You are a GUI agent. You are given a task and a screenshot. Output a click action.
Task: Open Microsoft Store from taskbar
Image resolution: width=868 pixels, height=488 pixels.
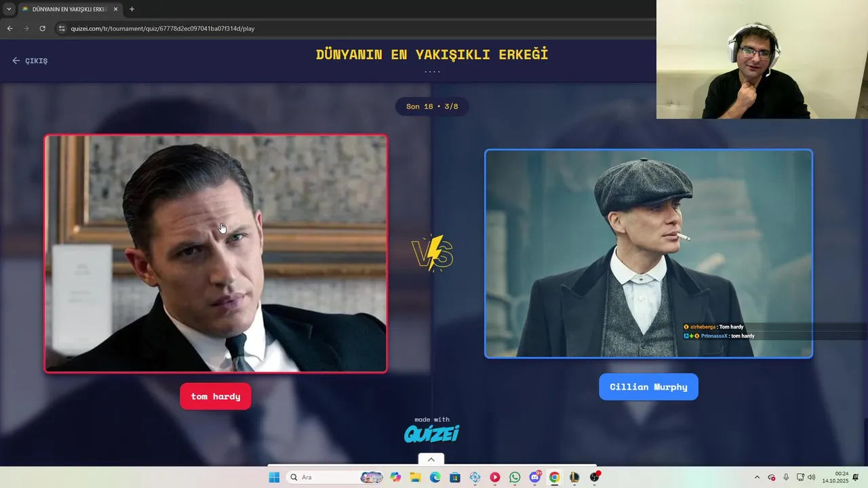[455, 477]
